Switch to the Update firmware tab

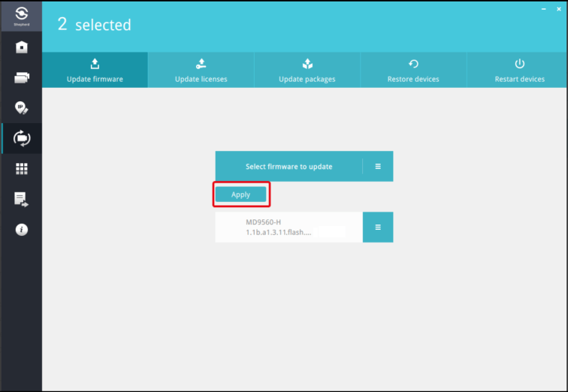[x=95, y=71]
